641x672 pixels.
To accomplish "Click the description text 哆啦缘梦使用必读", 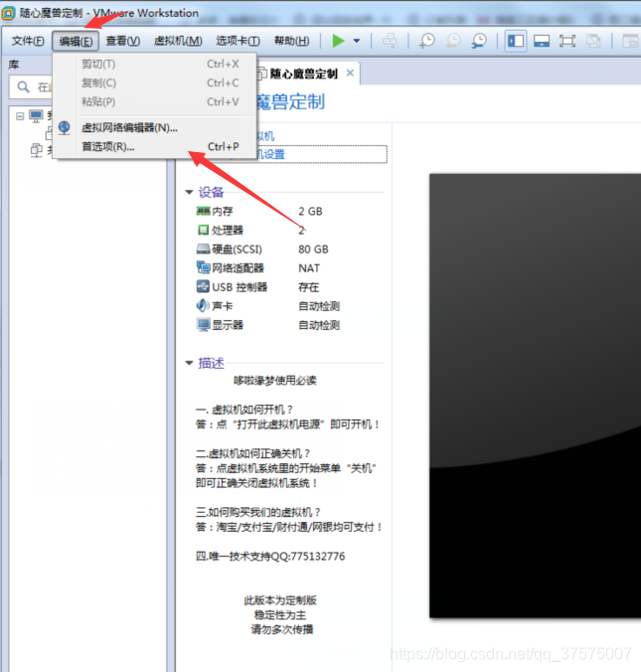I will [274, 380].
